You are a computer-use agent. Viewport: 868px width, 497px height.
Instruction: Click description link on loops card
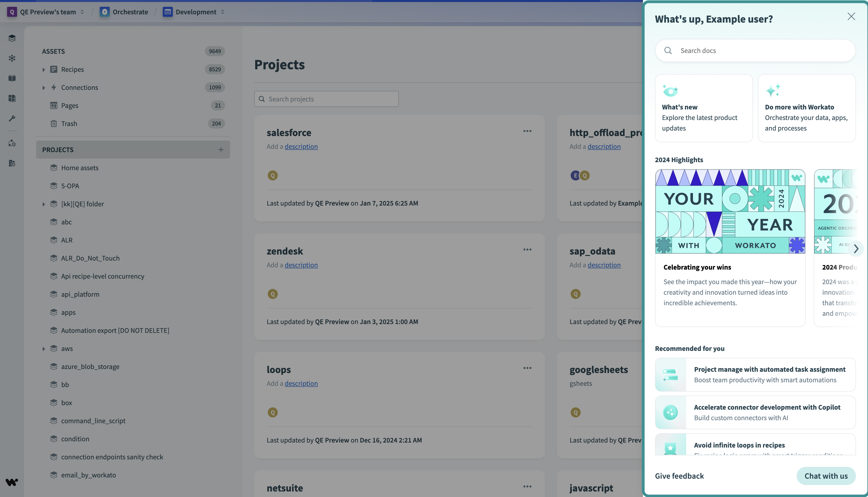pos(301,383)
